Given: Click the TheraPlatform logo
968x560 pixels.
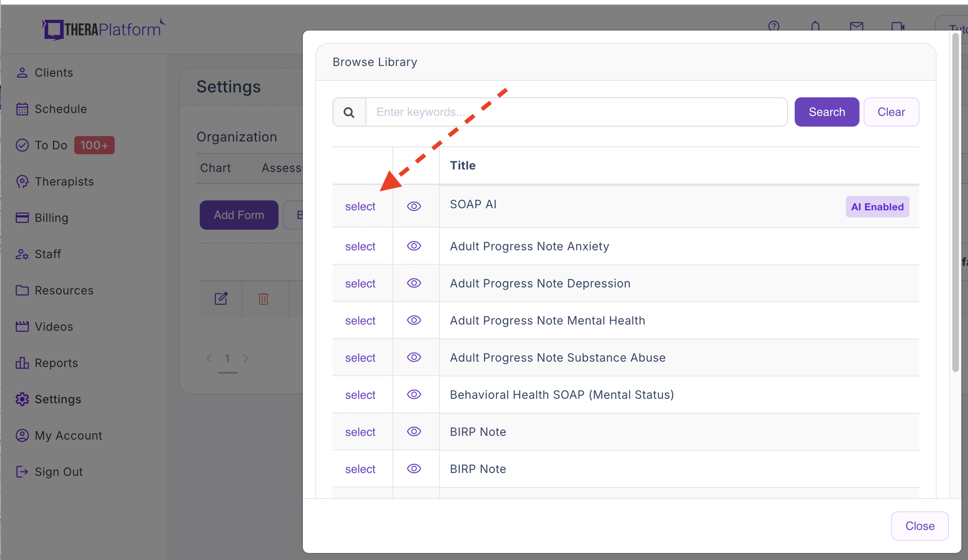Looking at the screenshot, I should coord(103,29).
